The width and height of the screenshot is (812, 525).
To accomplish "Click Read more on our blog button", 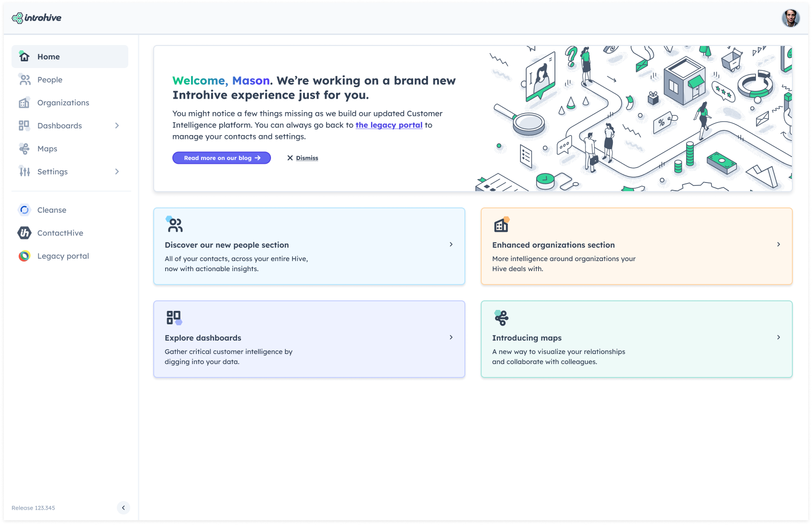I will point(222,158).
